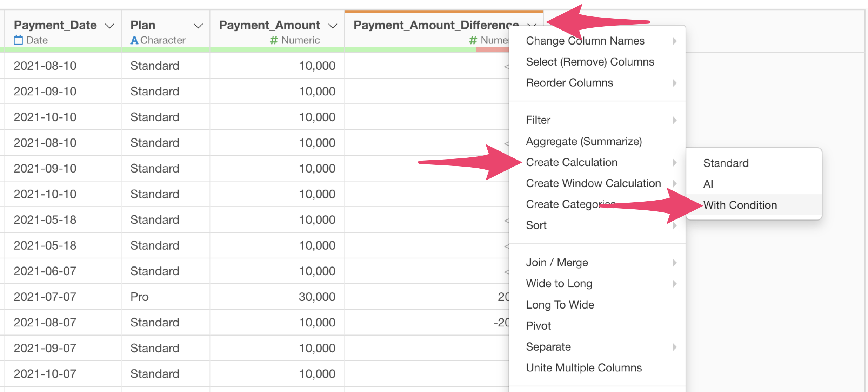Open the Filter submenu
The width and height of the screenshot is (868, 392).
pyautogui.click(x=538, y=120)
